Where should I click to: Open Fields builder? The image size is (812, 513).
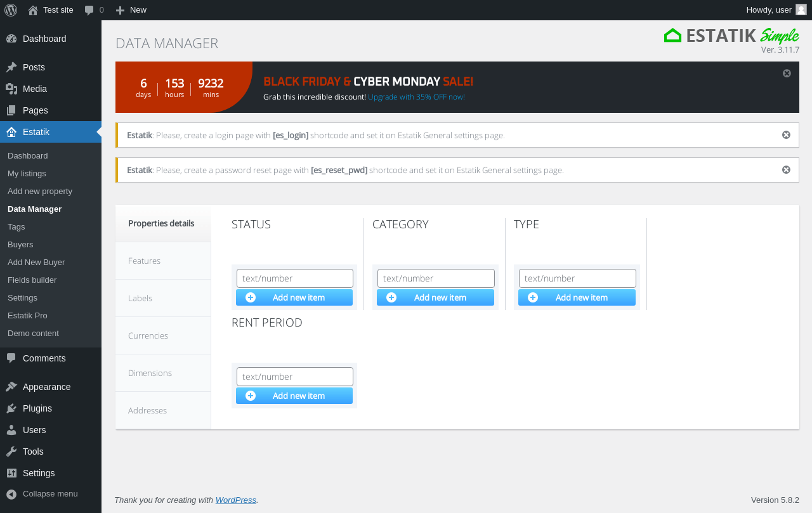point(51,280)
